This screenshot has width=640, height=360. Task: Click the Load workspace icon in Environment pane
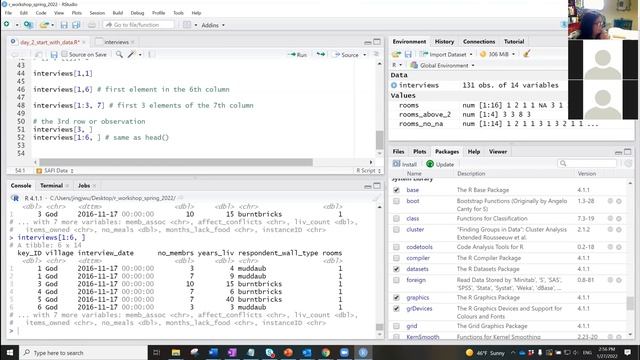click(396, 54)
